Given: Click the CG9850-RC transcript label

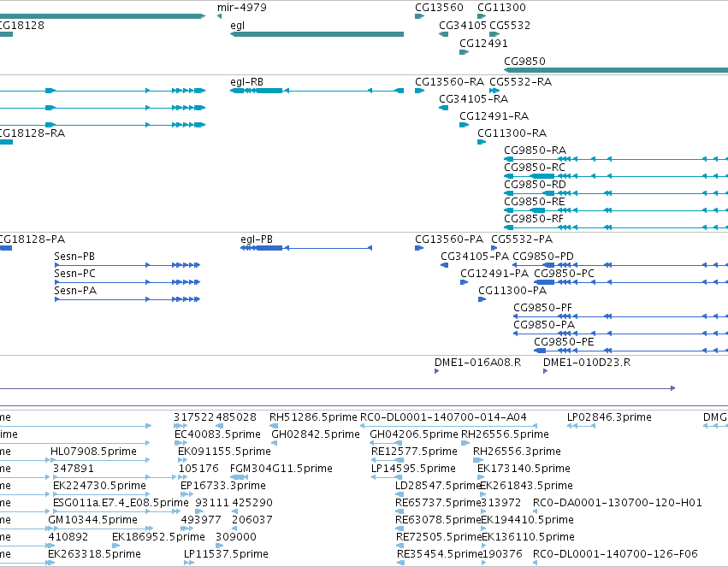Looking at the screenshot, I should tap(535, 167).
